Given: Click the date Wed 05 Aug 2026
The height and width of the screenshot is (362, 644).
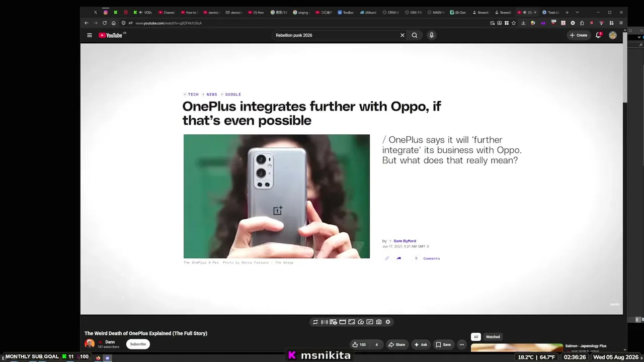Looking at the screenshot, I should point(615,357).
